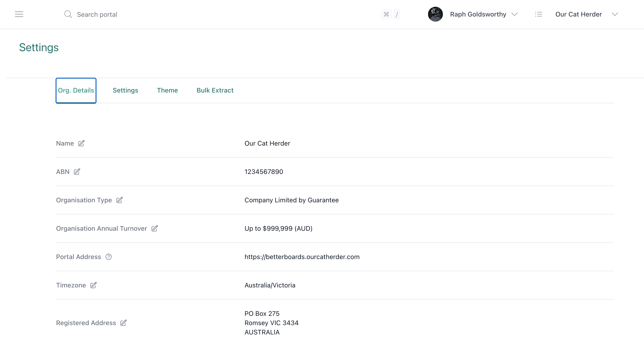Select the Bulk Extract tab
The width and height of the screenshot is (644, 360).
click(x=215, y=90)
